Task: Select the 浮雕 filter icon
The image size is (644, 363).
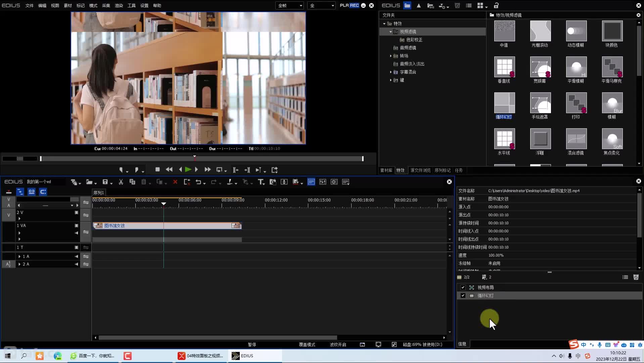Action: pyautogui.click(x=540, y=139)
